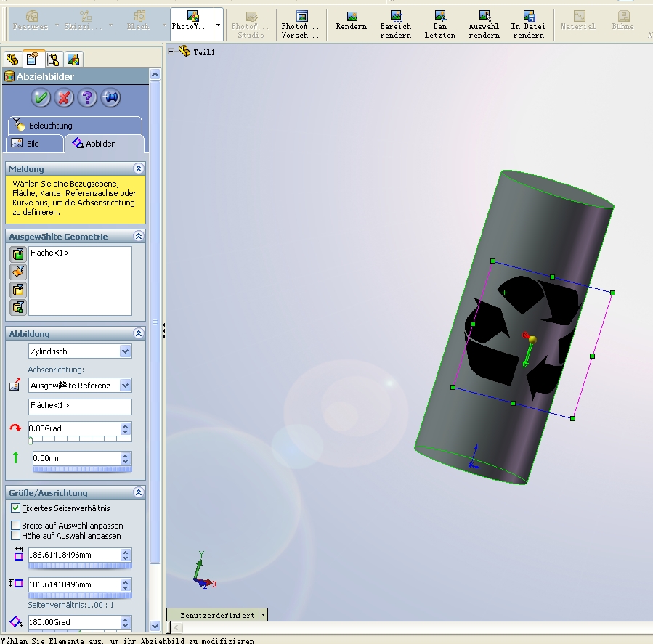
Task: Open the ConfigurationManager tab icon
Action: pos(53,59)
